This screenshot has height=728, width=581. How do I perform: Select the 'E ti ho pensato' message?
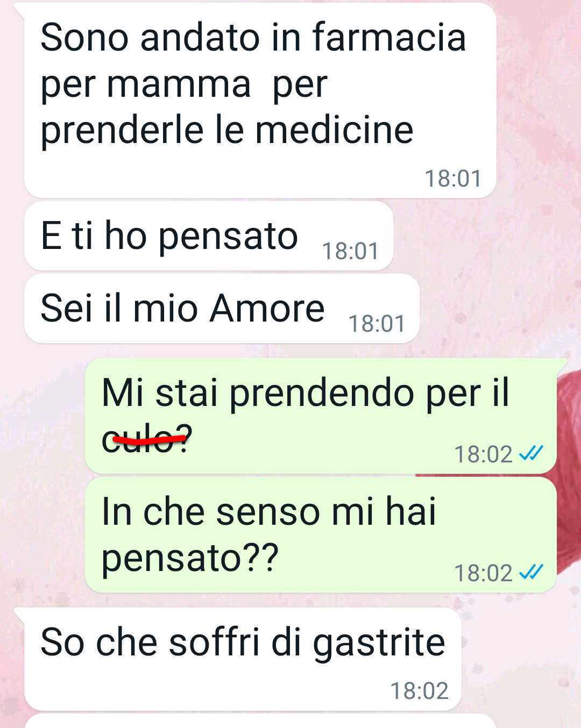[209, 236]
